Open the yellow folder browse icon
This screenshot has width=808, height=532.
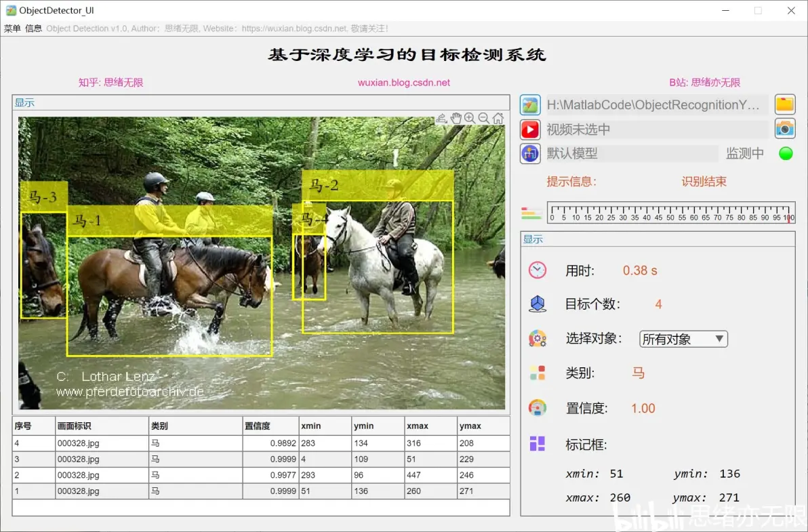tap(785, 104)
